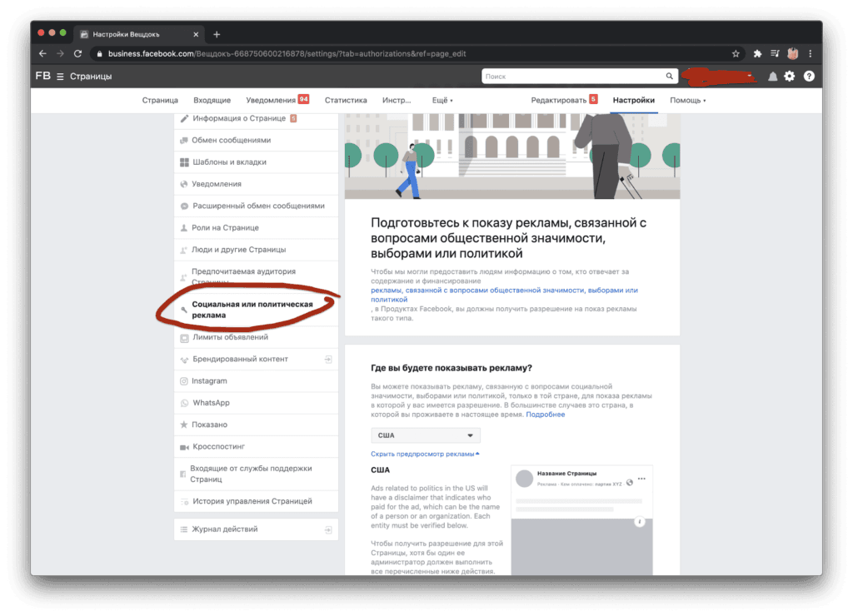Click the Instagram icon in the sidebar
Screen dimensions: 853x616
tap(184, 381)
